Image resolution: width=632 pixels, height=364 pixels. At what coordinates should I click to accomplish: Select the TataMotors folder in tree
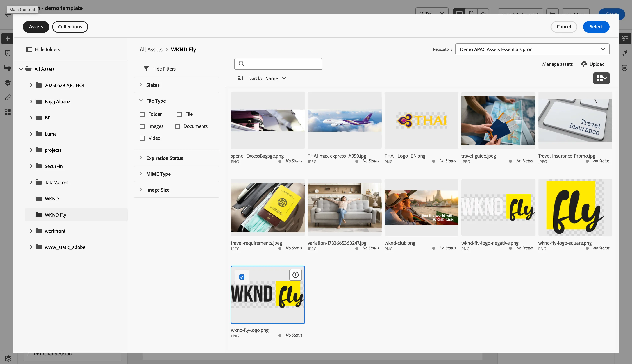[76, 182]
